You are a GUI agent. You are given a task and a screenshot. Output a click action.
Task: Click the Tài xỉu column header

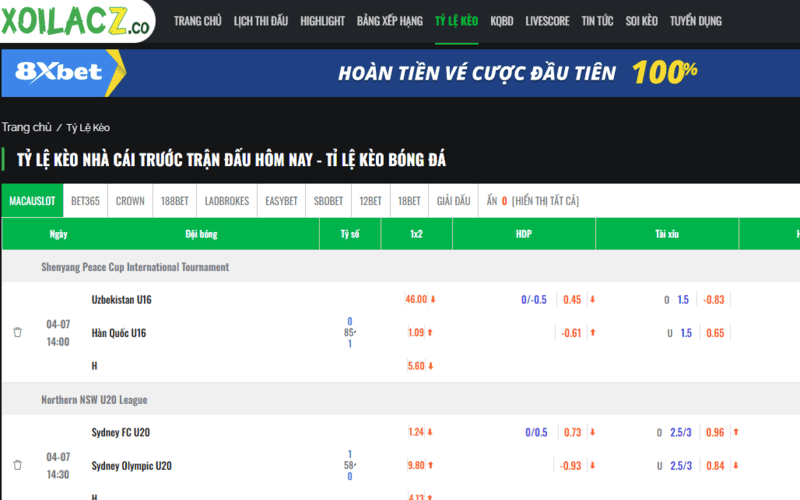(x=667, y=234)
